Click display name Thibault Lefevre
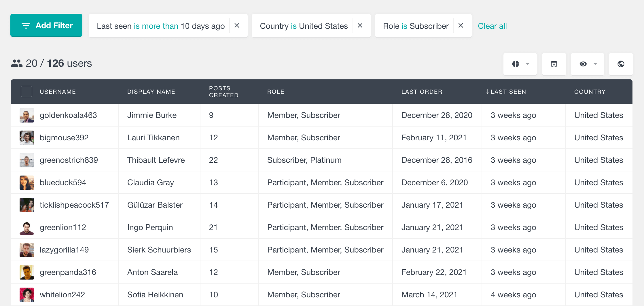This screenshot has height=306, width=644. pos(156,160)
